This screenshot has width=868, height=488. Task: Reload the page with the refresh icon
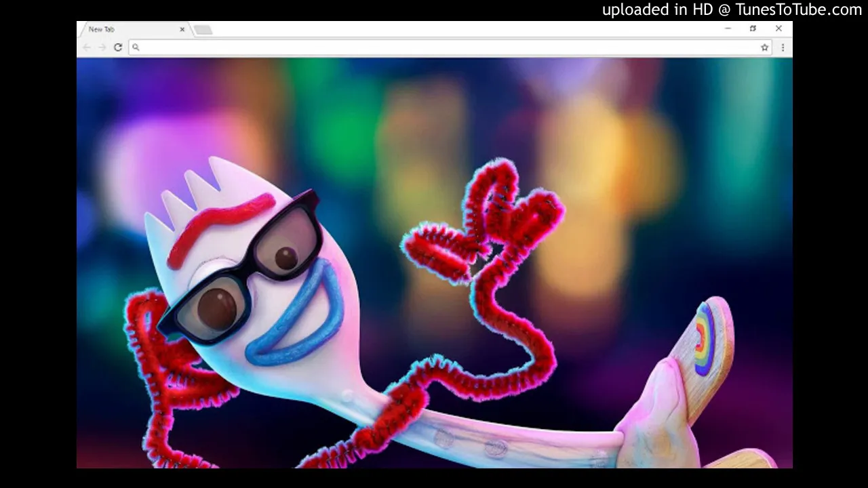coord(118,47)
